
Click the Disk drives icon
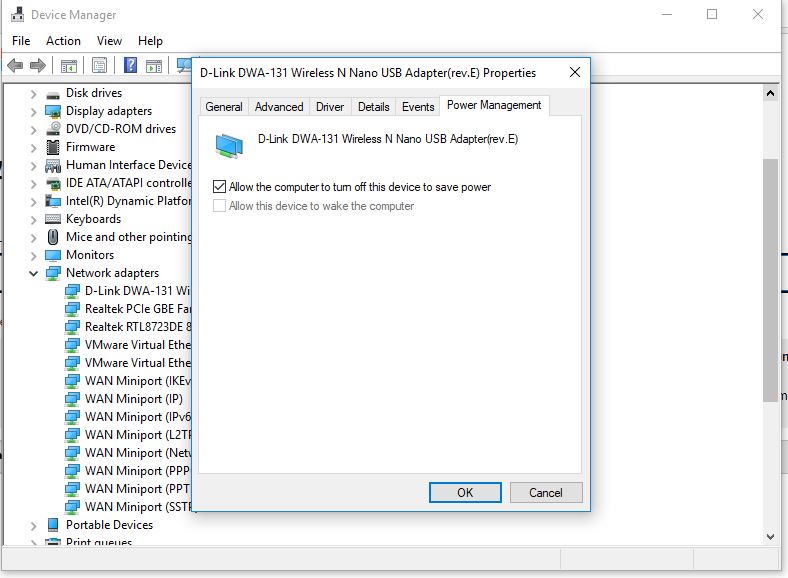click(53, 94)
